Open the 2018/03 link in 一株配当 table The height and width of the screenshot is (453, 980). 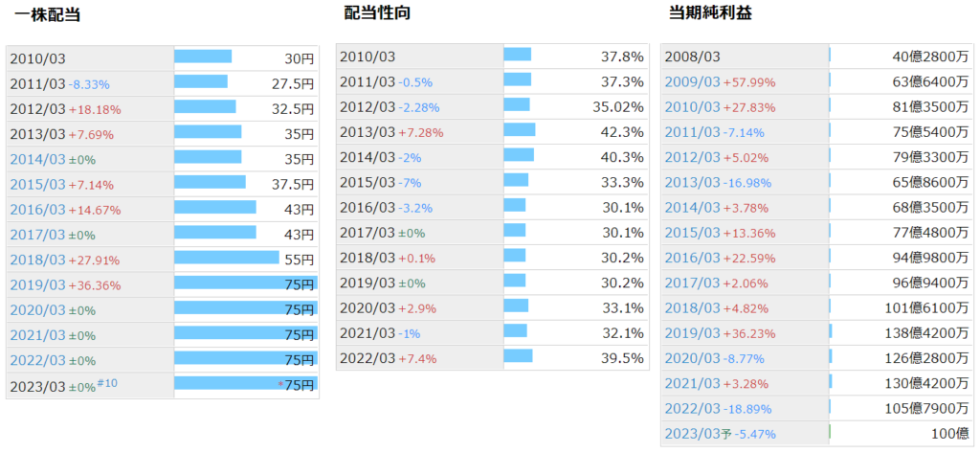[x=37, y=260]
